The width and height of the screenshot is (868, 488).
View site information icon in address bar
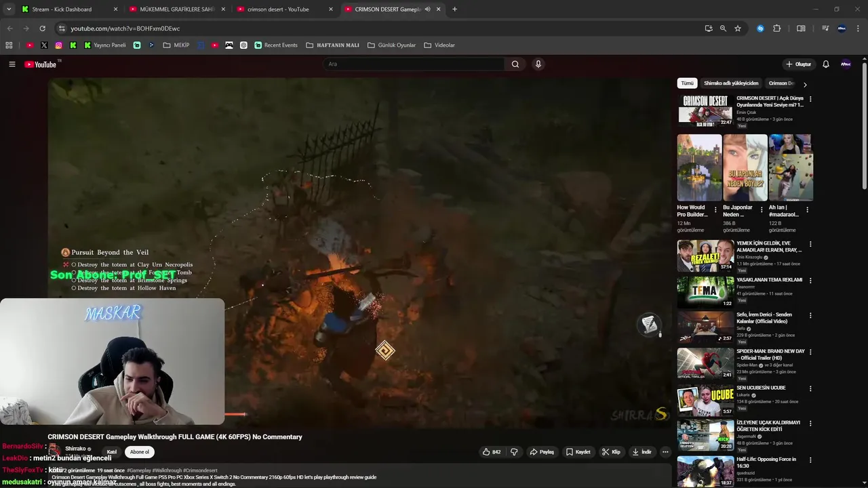click(62, 28)
